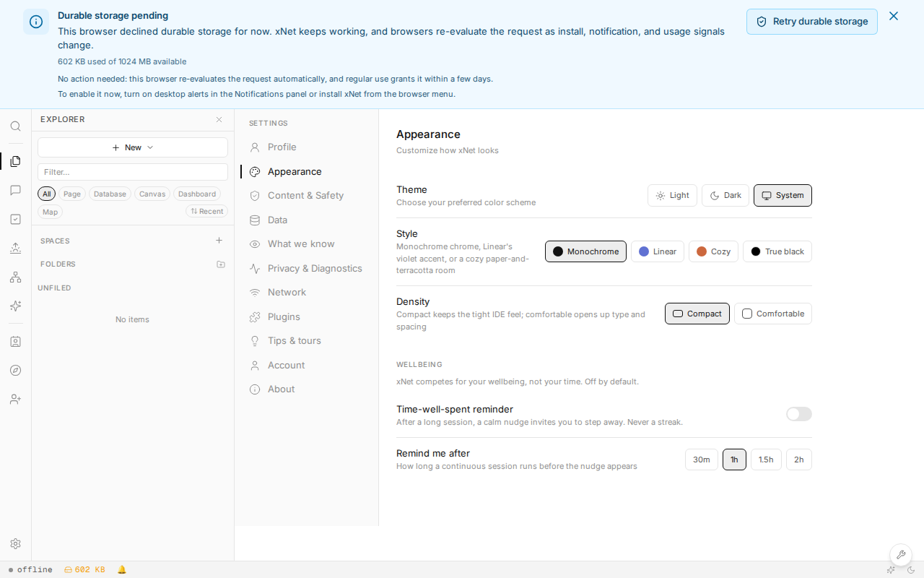Open the chat bubble icon in sidebar
This screenshot has height=578, width=924.
(x=15, y=190)
